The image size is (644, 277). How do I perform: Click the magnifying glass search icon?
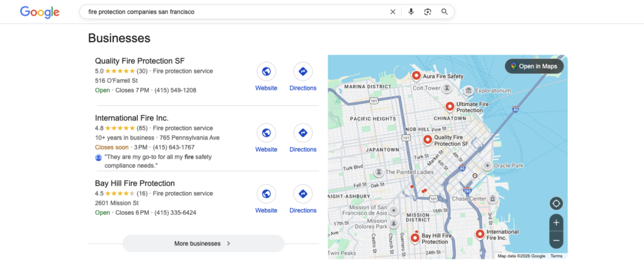pyautogui.click(x=445, y=12)
